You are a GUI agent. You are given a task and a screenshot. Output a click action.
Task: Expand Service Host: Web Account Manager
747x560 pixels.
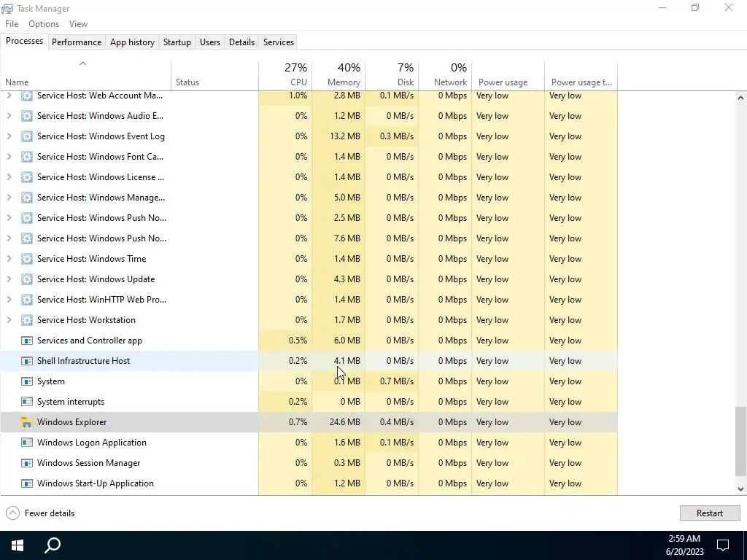tap(9, 96)
